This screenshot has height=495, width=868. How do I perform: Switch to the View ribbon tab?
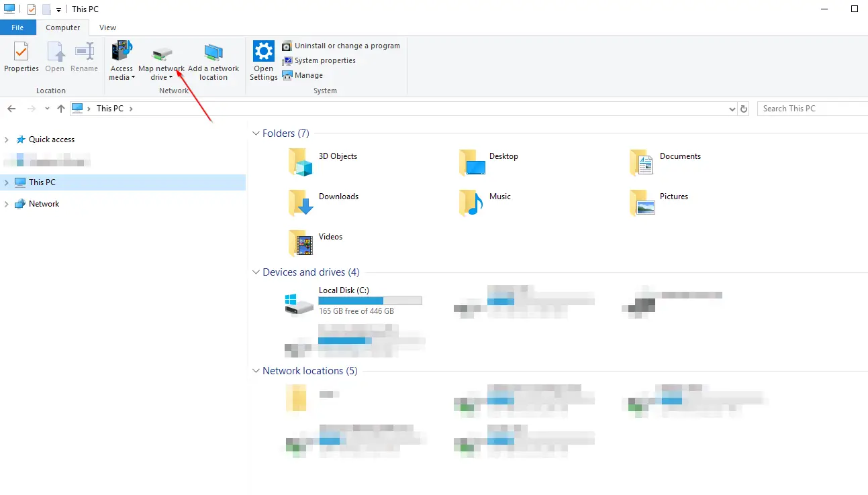(x=107, y=27)
